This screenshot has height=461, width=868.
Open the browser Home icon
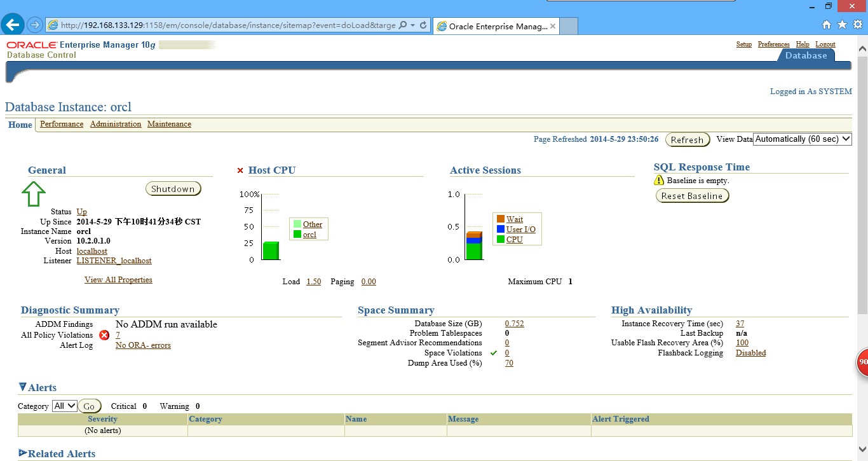[x=826, y=25]
